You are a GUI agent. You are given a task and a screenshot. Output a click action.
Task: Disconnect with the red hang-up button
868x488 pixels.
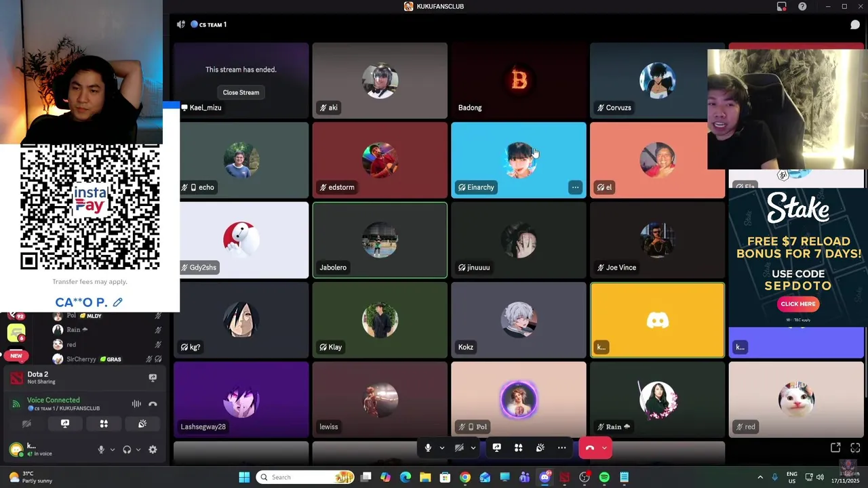(589, 448)
